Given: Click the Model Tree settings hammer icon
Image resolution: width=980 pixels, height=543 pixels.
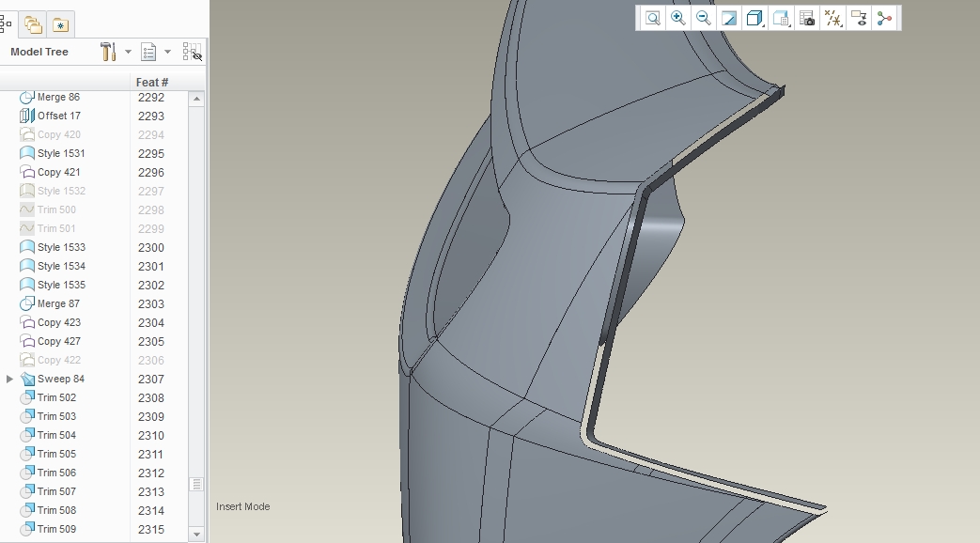Looking at the screenshot, I should point(108,52).
